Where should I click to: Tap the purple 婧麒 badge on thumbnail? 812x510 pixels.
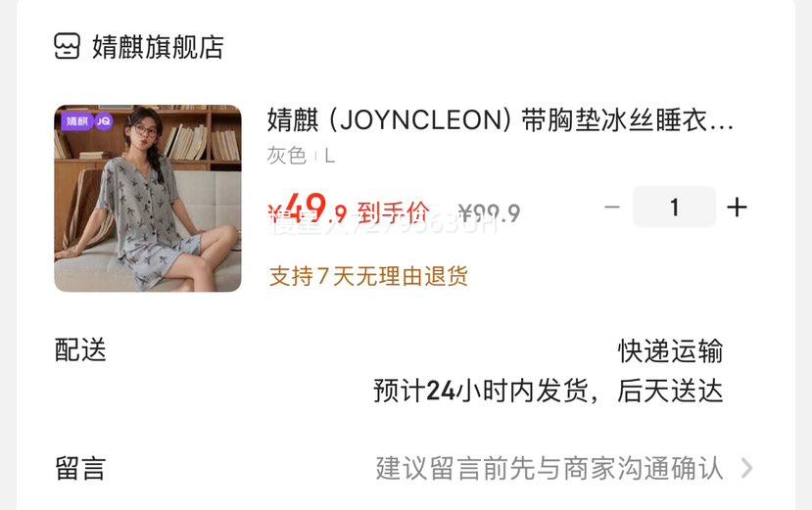pos(77,121)
